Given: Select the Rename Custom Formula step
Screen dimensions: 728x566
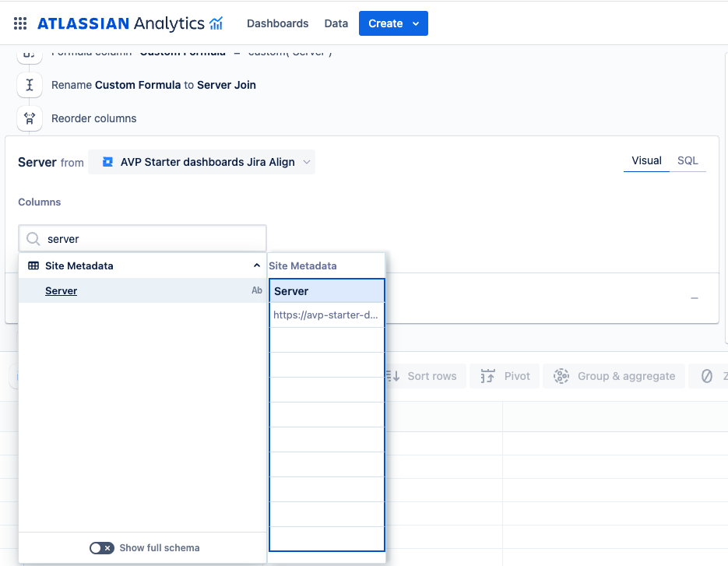Looking at the screenshot, I should coord(153,85).
